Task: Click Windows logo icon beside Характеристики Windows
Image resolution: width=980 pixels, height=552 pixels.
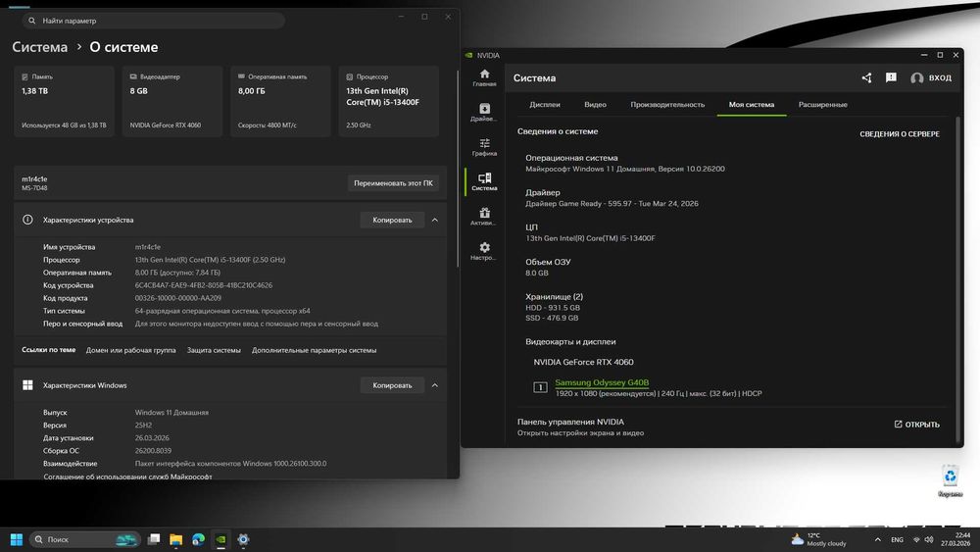Action: [27, 385]
